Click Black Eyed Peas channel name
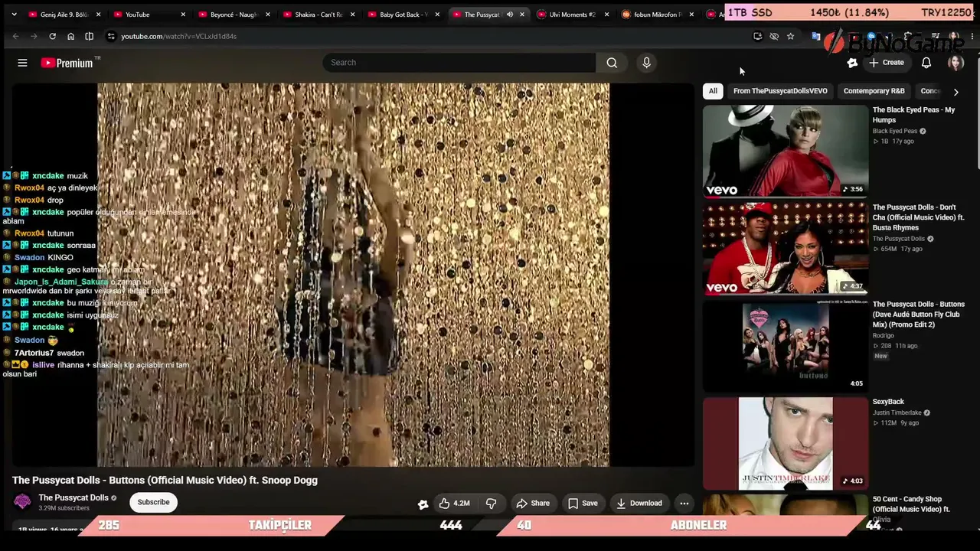Viewport: 980px width, 551px height. tap(895, 131)
